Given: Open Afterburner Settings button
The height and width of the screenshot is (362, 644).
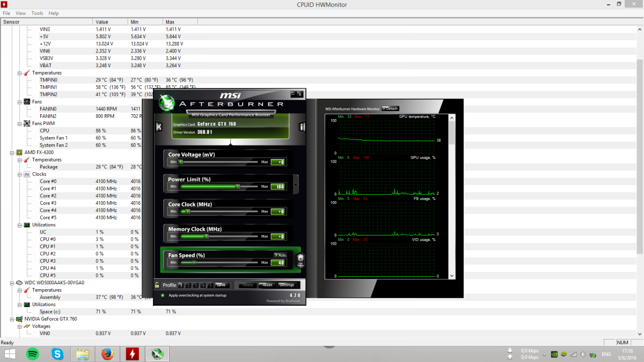Looking at the screenshot, I should tap(286, 285).
